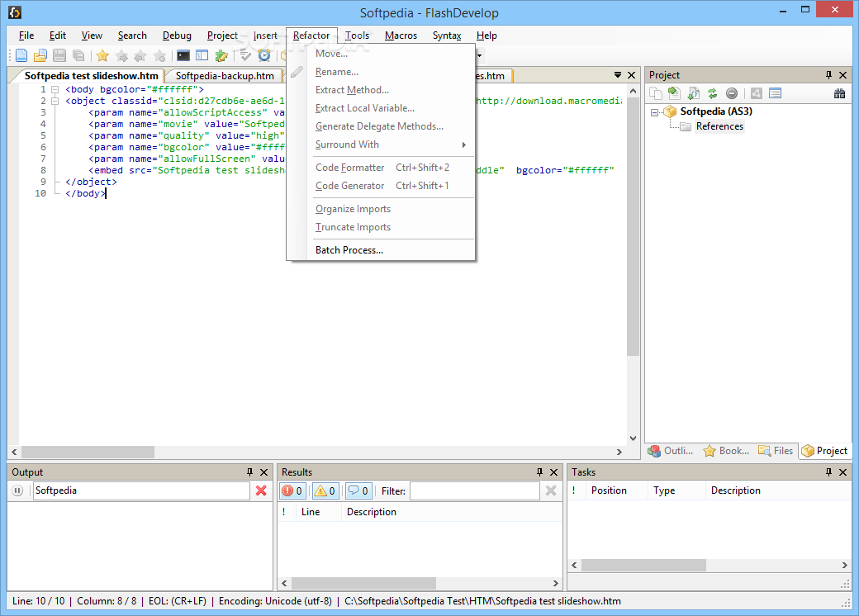Viewport: 859px width, 616px height.
Task: Pin the Output panel
Action: pos(249,472)
